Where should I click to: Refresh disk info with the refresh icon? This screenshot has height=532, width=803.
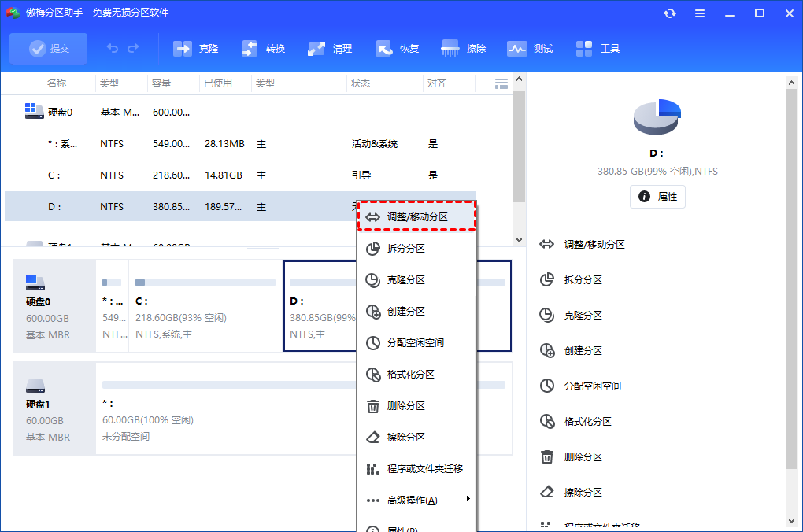670,13
